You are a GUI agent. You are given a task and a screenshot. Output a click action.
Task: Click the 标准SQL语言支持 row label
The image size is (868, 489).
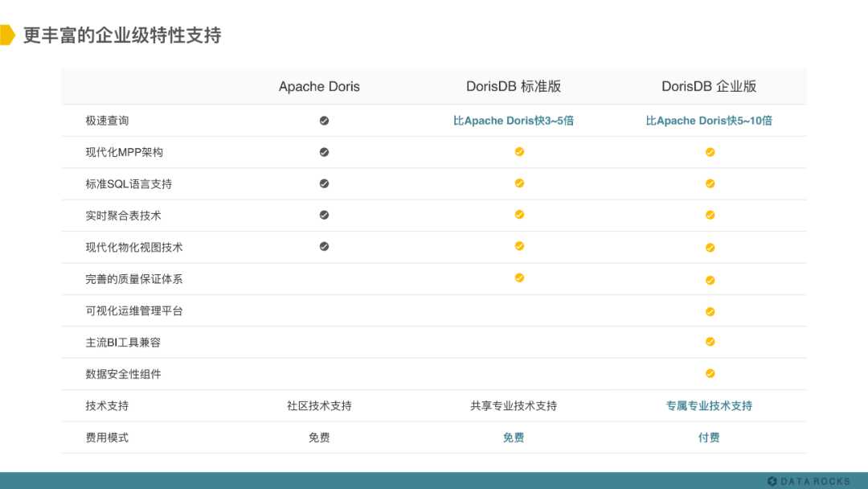pyautogui.click(x=129, y=184)
